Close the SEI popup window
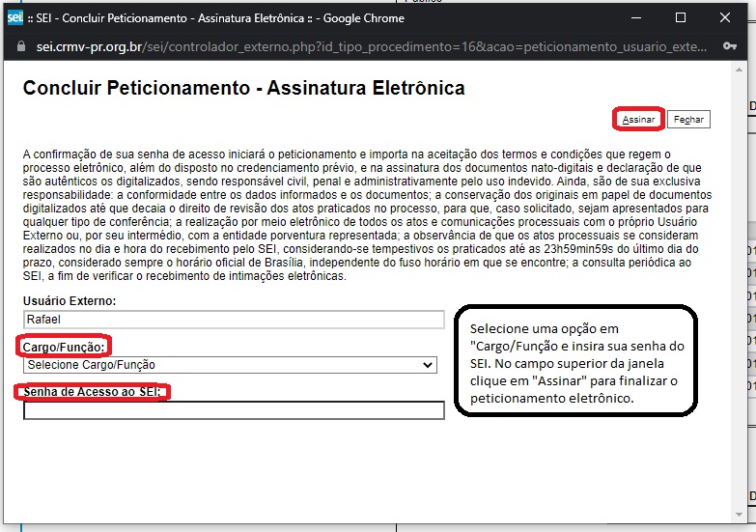 click(x=725, y=17)
